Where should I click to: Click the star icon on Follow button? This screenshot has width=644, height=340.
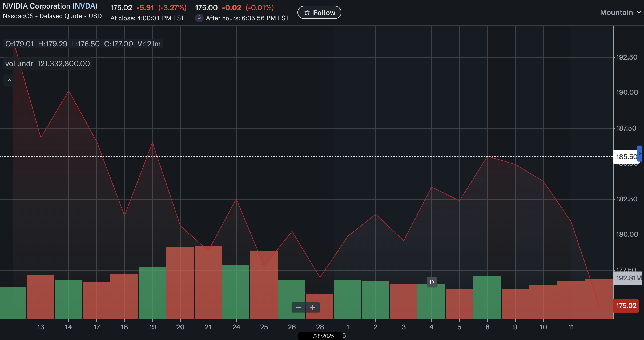click(307, 13)
